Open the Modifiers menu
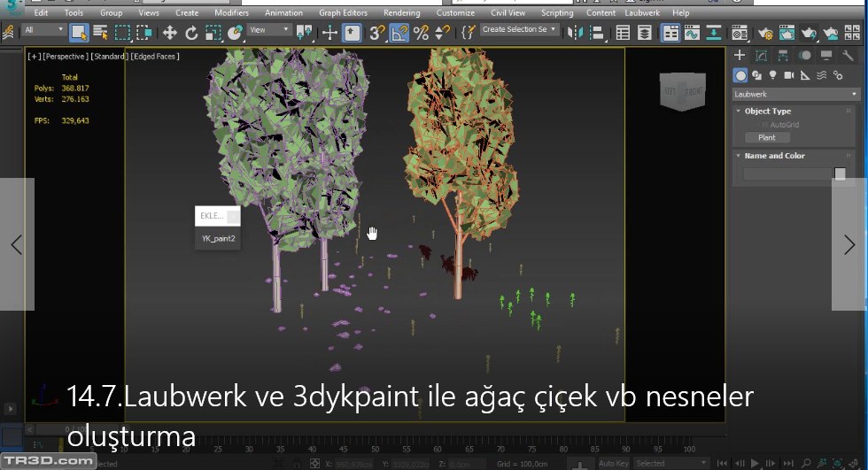Screen dimensions: 868x470 point(231,13)
